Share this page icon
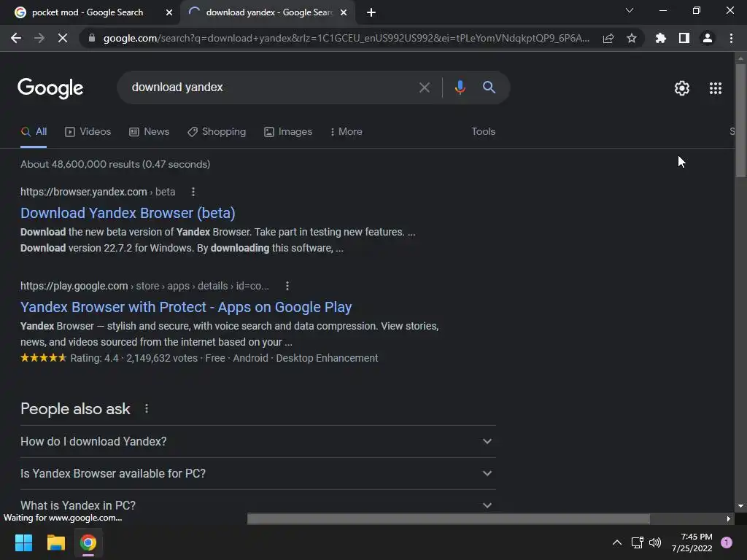Screen dimensions: 747x560 [x=608, y=38]
